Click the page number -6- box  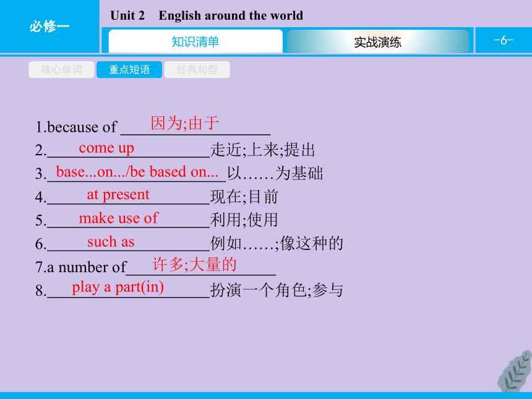click(504, 40)
